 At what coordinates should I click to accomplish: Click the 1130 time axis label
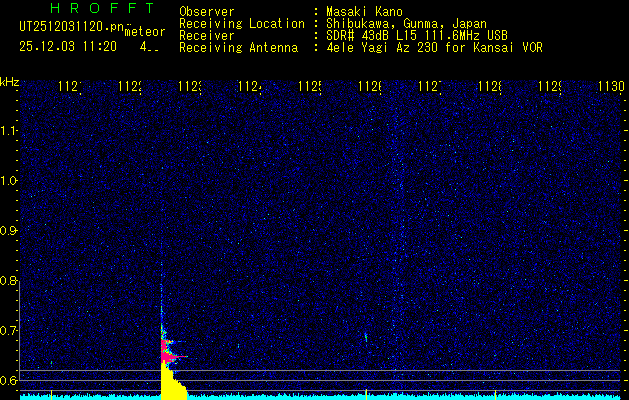click(x=610, y=88)
